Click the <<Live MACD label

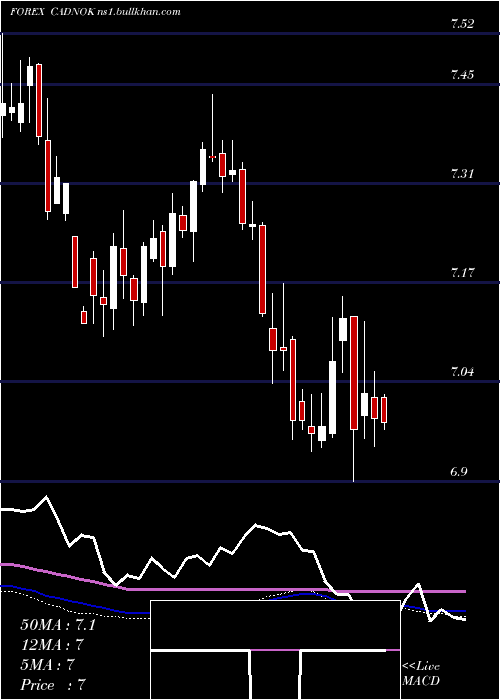[x=421, y=674]
